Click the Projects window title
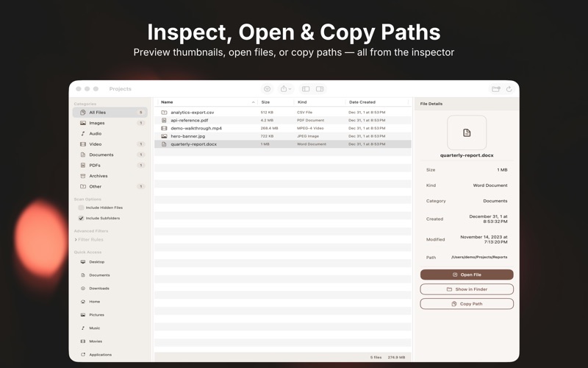Image resolution: width=588 pixels, height=368 pixels. (120, 89)
